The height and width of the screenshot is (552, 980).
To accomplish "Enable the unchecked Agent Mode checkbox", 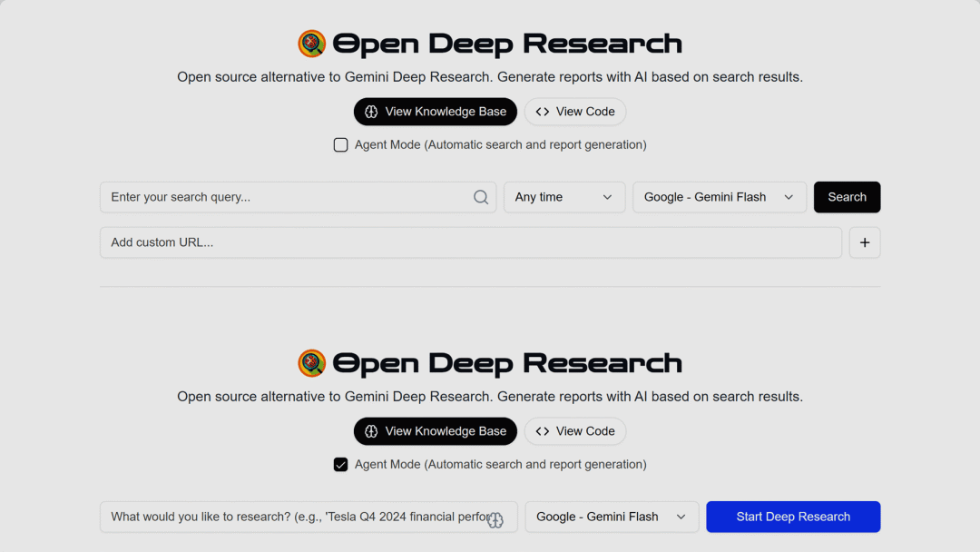I will 340,145.
